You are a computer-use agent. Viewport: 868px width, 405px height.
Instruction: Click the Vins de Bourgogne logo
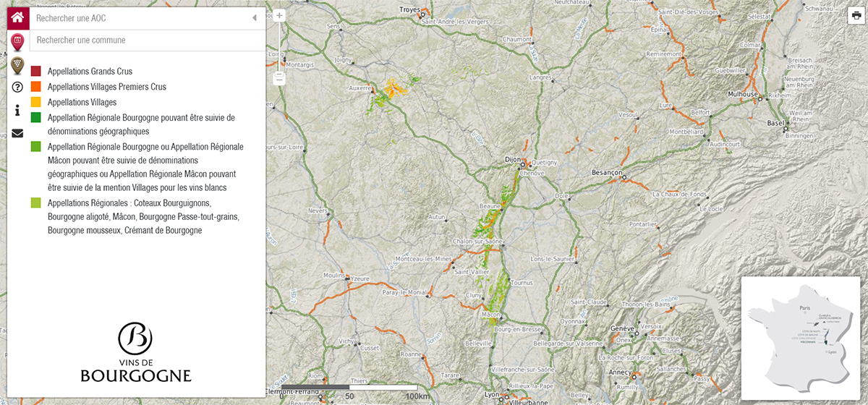point(136,352)
